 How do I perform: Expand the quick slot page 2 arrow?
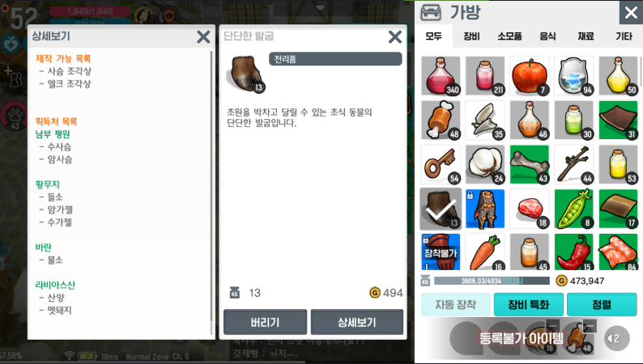[617, 338]
